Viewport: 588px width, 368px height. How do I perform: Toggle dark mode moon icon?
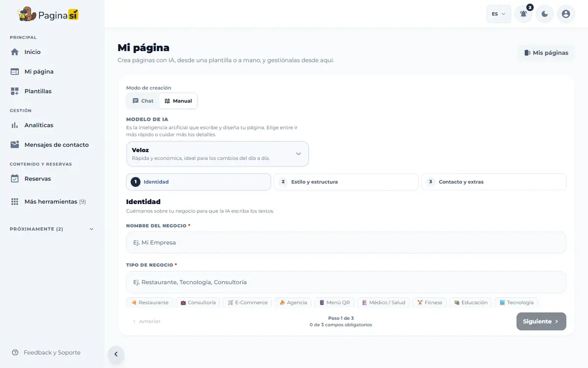[x=544, y=14]
